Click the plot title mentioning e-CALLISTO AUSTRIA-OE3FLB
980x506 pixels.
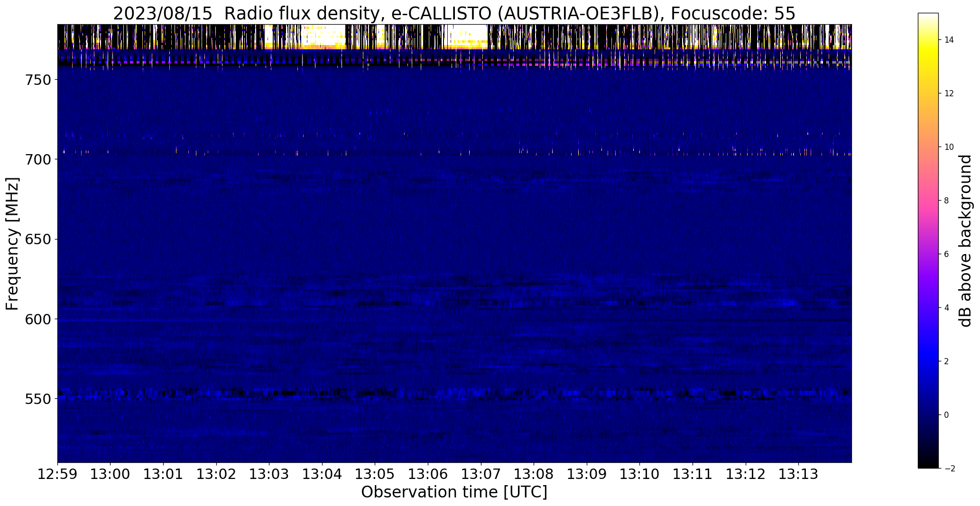[x=454, y=13]
